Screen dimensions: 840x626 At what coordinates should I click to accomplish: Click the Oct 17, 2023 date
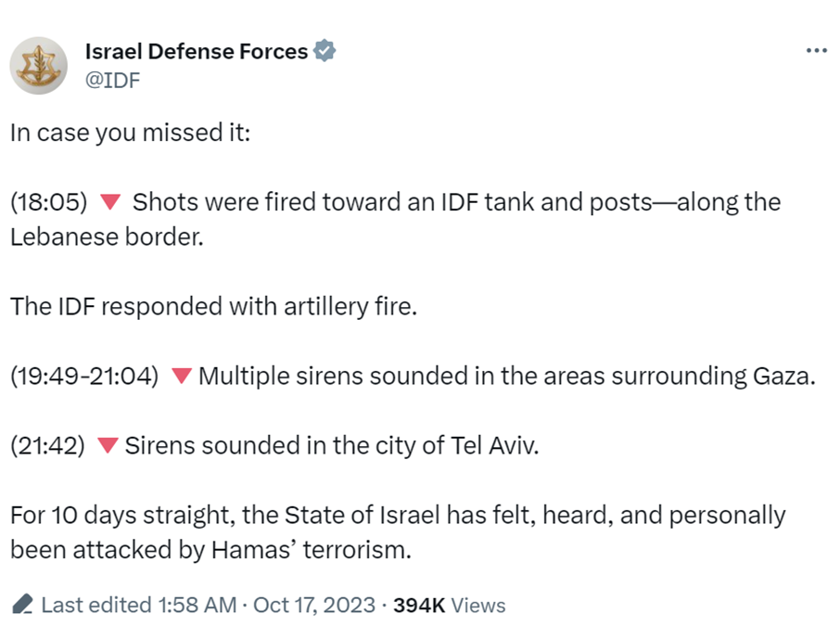pos(314,605)
